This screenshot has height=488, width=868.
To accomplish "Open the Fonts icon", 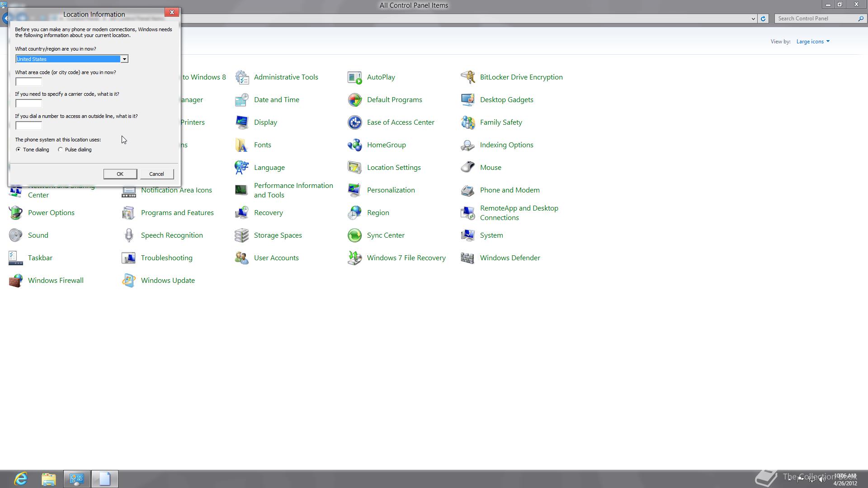I will [242, 145].
